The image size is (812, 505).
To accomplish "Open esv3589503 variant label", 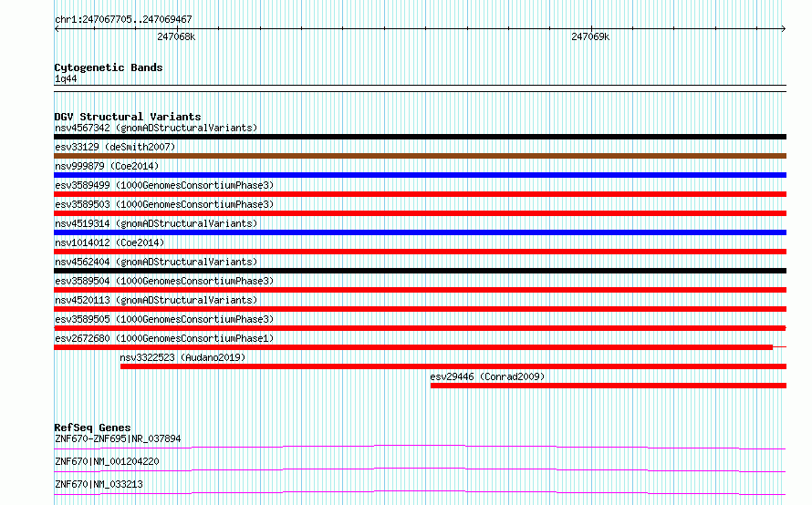I will (x=164, y=204).
